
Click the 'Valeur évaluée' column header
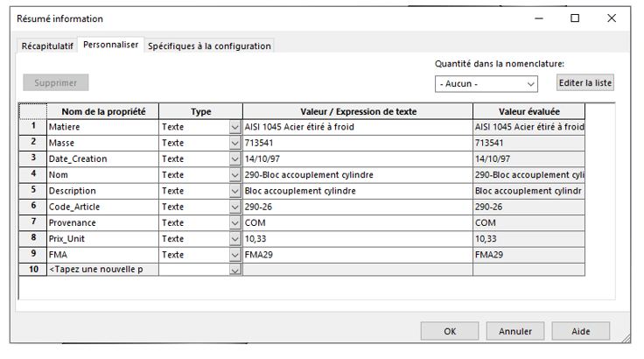pos(529,111)
